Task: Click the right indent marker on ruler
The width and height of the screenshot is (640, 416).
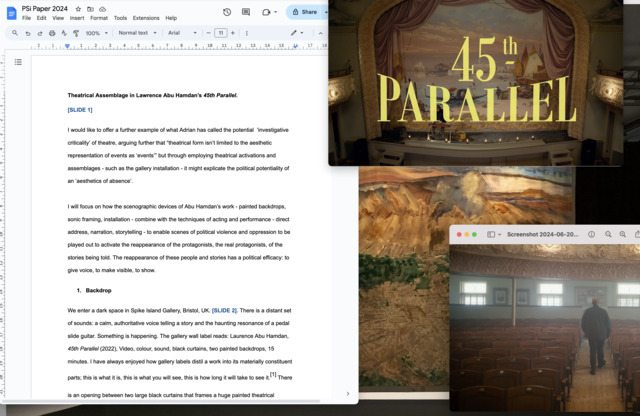Action: (x=295, y=46)
